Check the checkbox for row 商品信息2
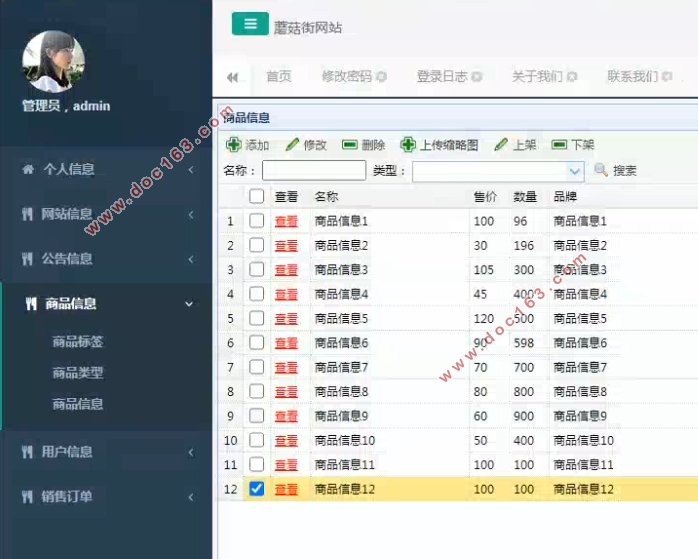This screenshot has width=698, height=559. coord(256,245)
